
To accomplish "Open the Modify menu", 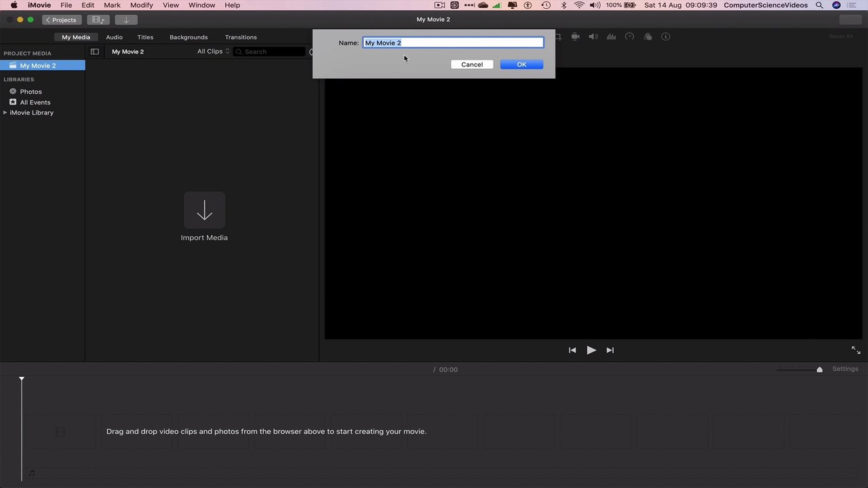I will point(142,5).
